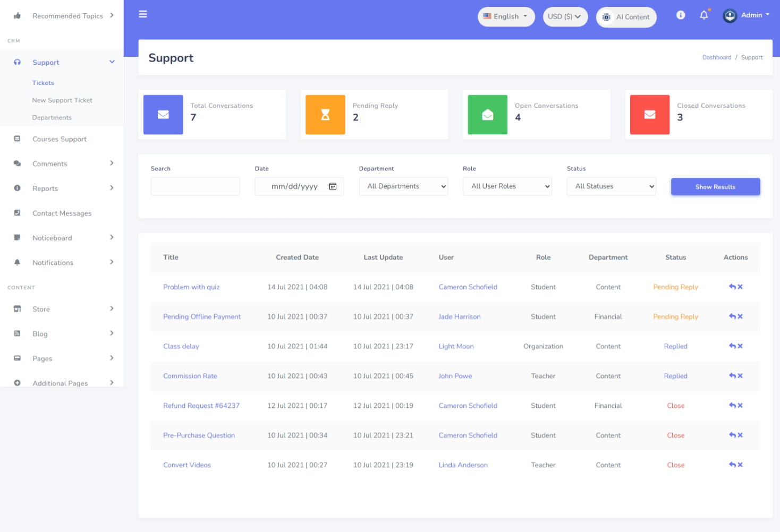Go to Dashboard breadcrumb link

point(717,57)
